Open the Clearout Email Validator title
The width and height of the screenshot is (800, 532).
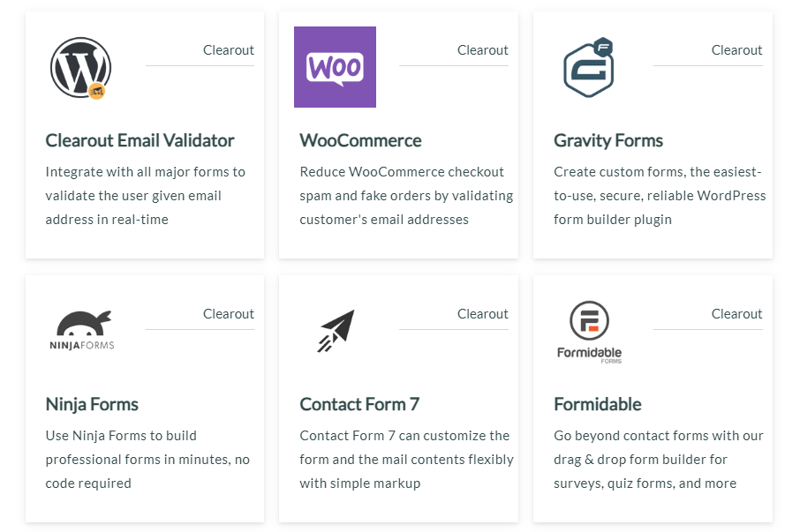pos(140,140)
